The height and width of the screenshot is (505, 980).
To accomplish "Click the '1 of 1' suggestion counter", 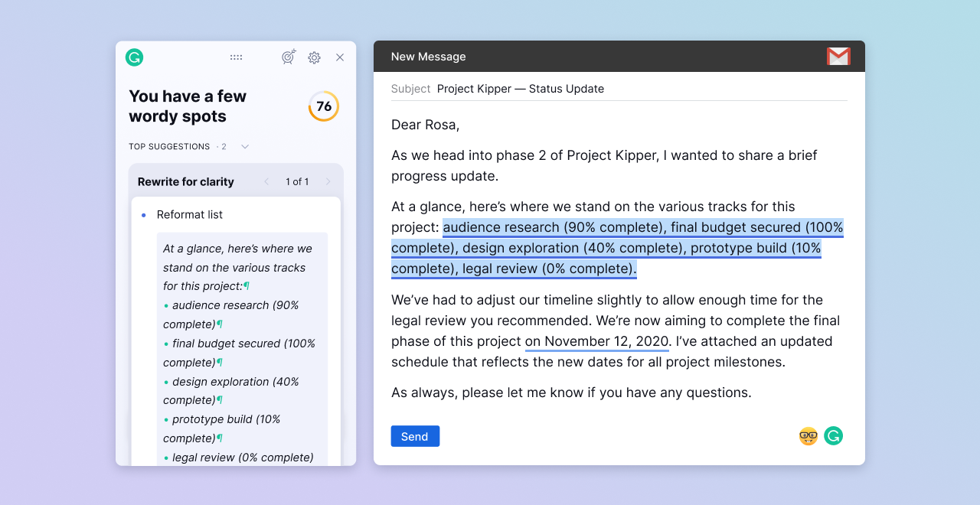I will point(297,181).
